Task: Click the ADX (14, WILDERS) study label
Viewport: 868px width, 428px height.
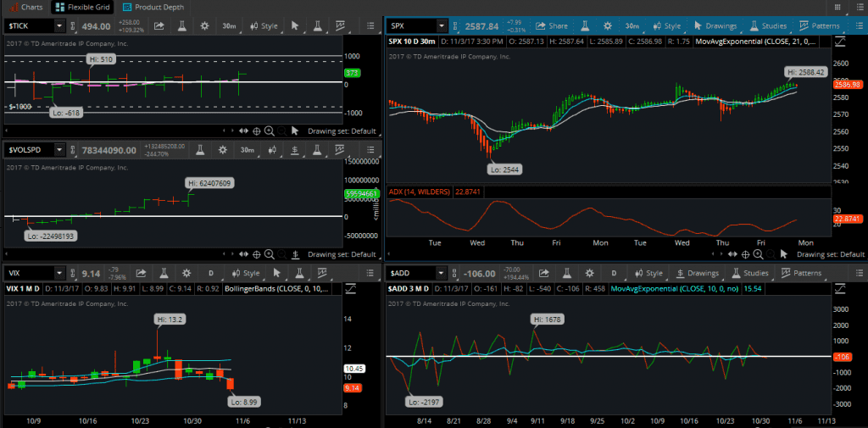Action: tap(419, 192)
